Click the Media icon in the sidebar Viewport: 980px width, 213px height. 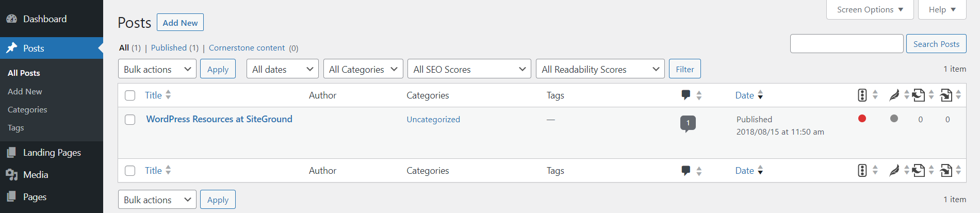click(11, 175)
